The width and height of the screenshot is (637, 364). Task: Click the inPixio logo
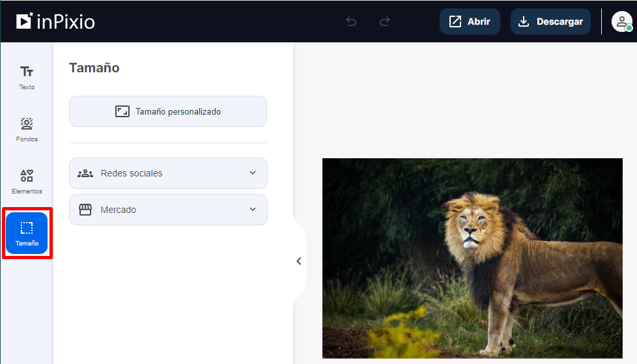(x=56, y=21)
